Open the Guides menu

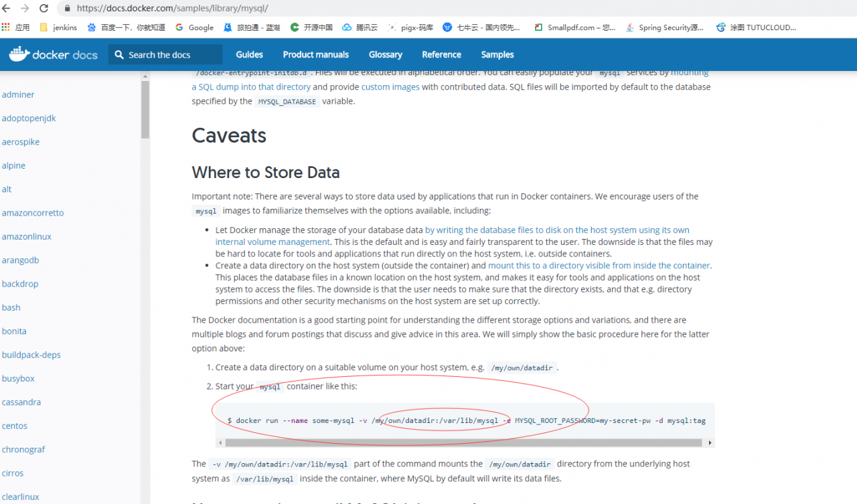249,55
